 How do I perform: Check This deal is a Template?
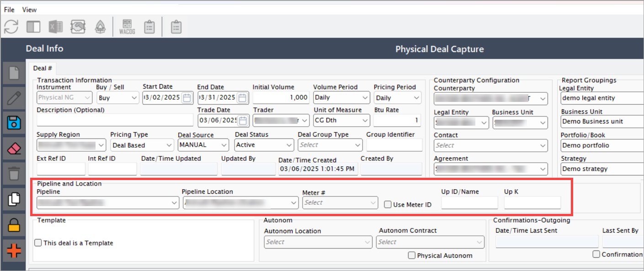coord(38,243)
